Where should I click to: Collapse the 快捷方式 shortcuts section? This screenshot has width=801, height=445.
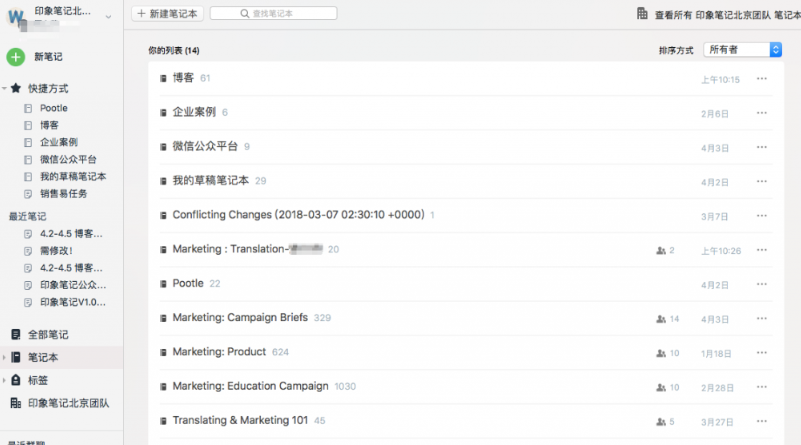(x=5, y=88)
